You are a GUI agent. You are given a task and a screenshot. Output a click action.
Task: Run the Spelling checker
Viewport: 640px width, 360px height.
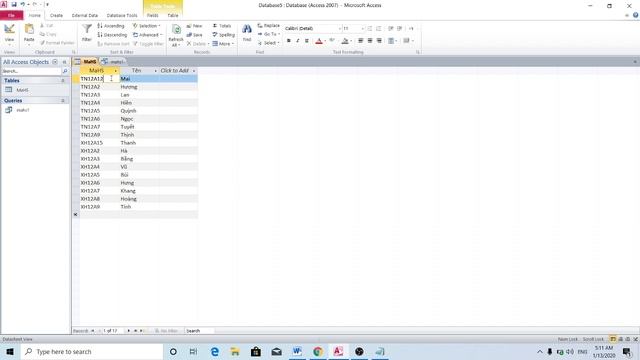224,35
